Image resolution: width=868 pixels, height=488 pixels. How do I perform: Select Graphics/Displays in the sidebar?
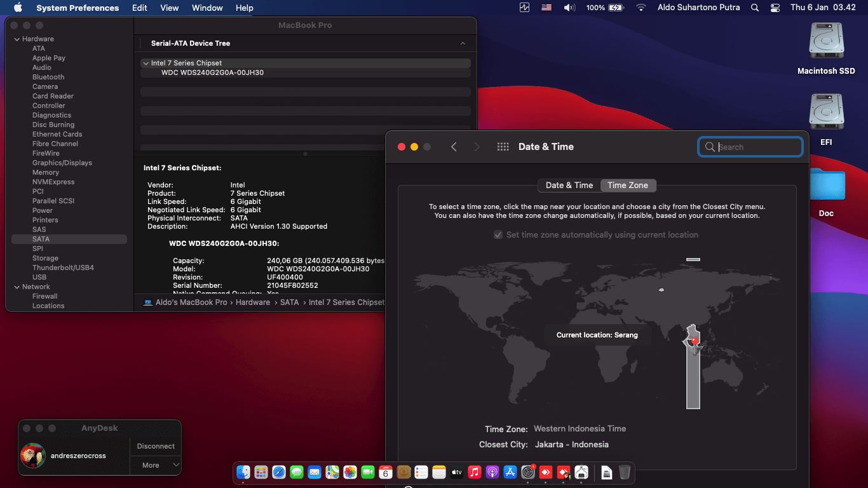pos(62,163)
